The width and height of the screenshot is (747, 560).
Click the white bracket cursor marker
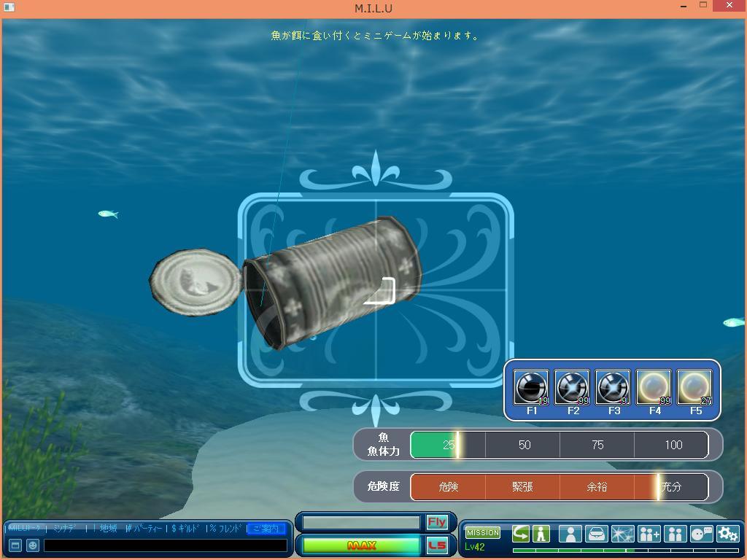(x=379, y=290)
